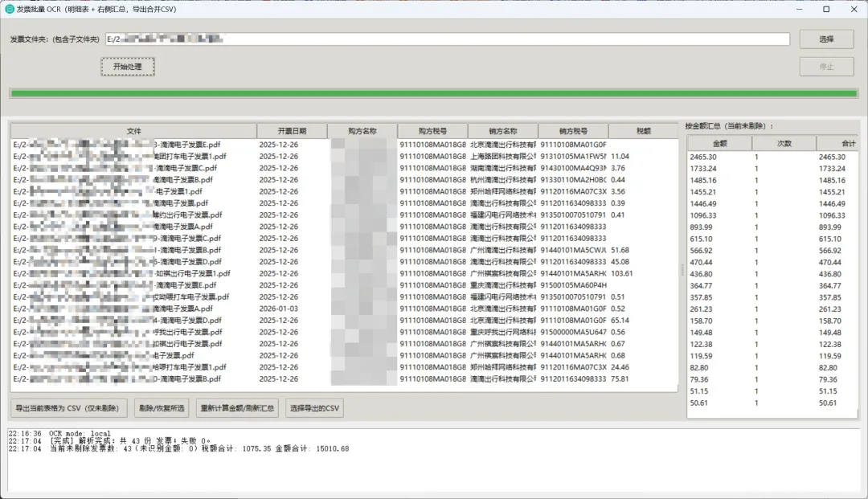The width and height of the screenshot is (868, 499).
Task: Click tax amount cell 103.61
Action: pyautogui.click(x=621, y=274)
